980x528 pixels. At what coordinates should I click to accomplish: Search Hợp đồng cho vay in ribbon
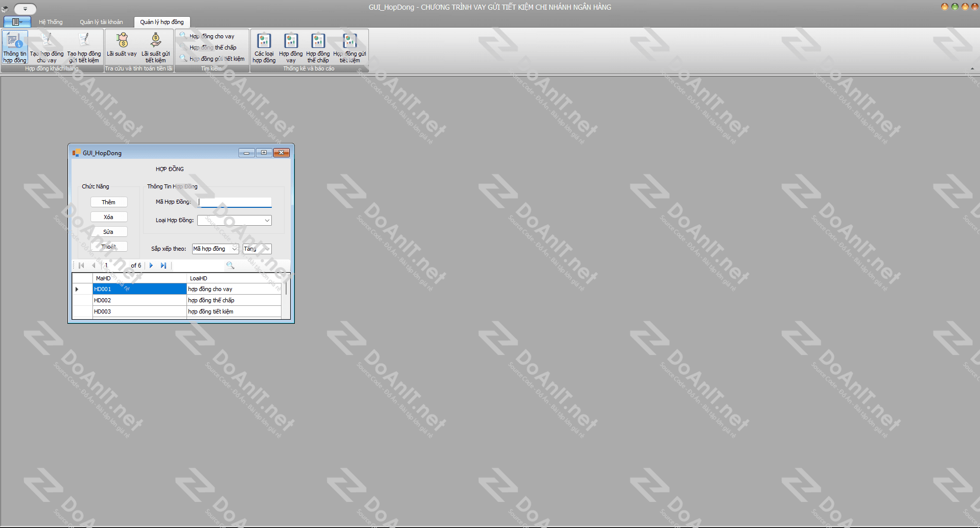207,36
